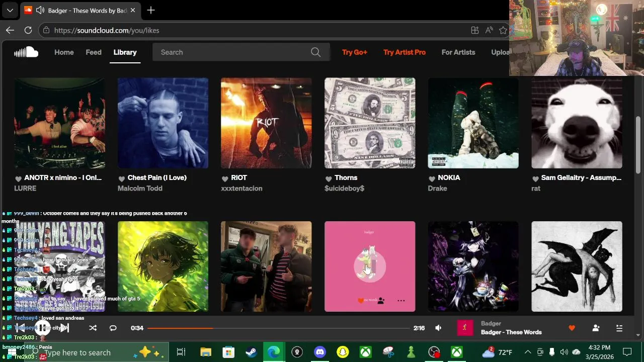
Task: Show hidden system tray icons chevron
Action: point(528,352)
